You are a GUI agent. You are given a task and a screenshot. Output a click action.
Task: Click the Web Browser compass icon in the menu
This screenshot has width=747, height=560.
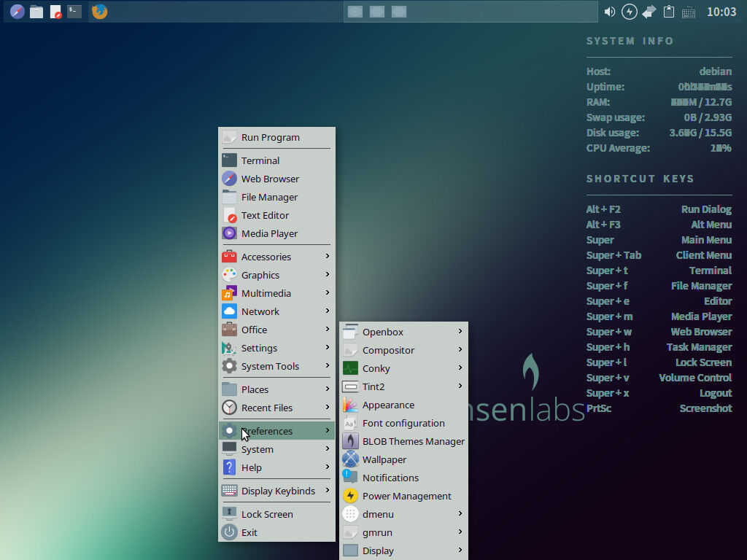pos(229,179)
